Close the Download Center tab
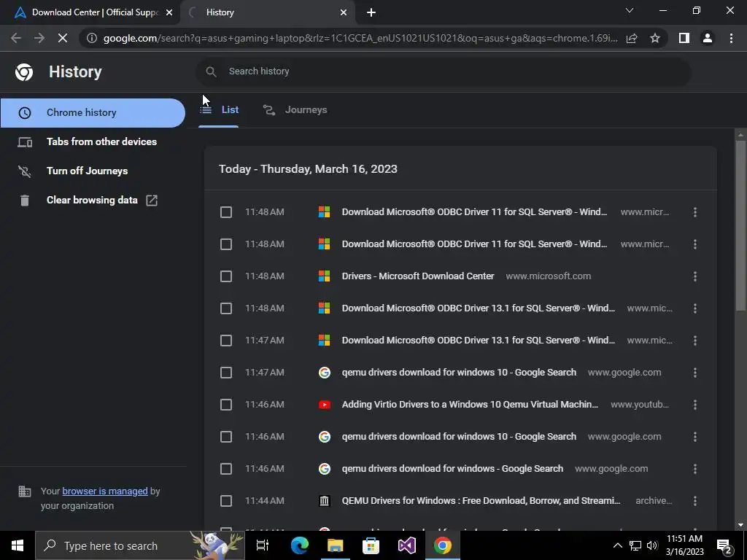 pyautogui.click(x=169, y=12)
